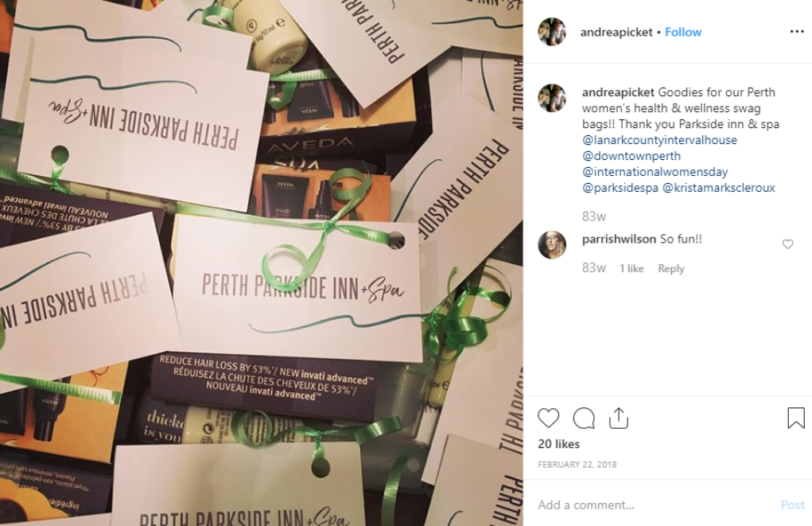Open the parrishwilson username link
812x526 pixels.
tap(619, 239)
